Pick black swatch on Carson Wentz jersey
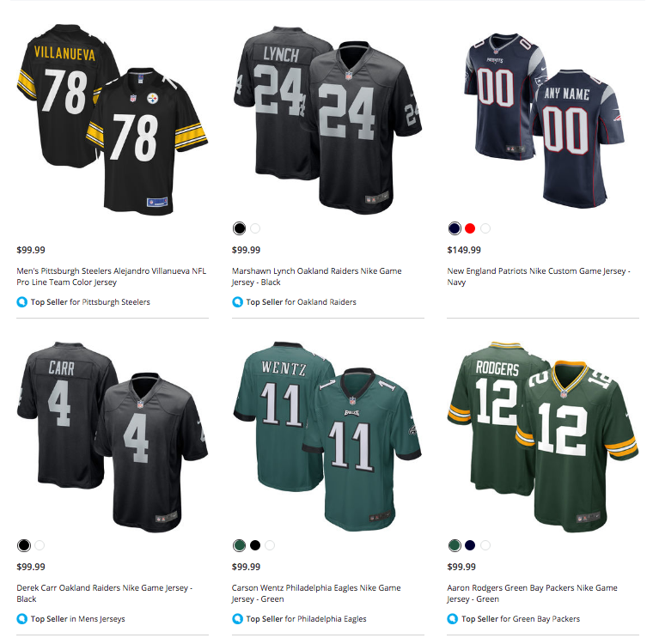 point(255,545)
